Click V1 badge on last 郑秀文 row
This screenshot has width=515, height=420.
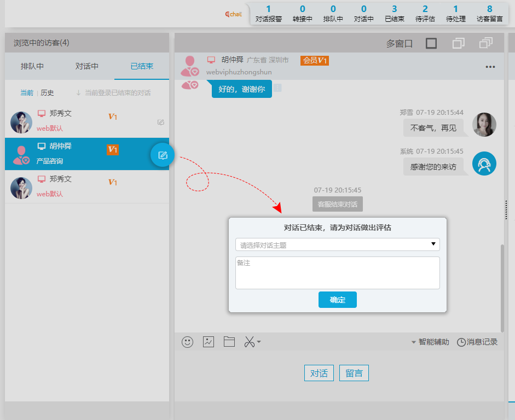point(113,182)
